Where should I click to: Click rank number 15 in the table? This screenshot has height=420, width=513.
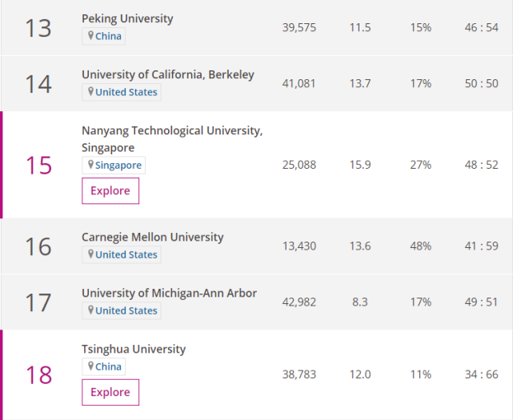(38, 165)
